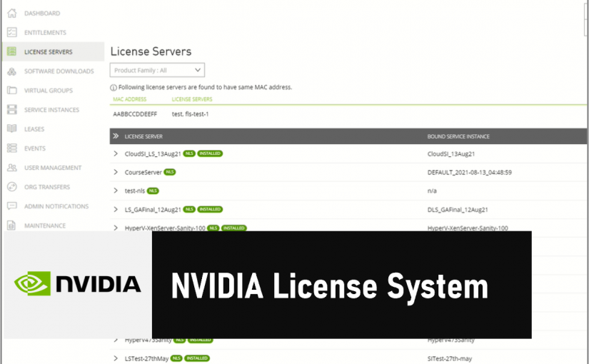The image size is (589, 364).
Task: Click the info icon beside MAC address notice
Action: coord(114,88)
